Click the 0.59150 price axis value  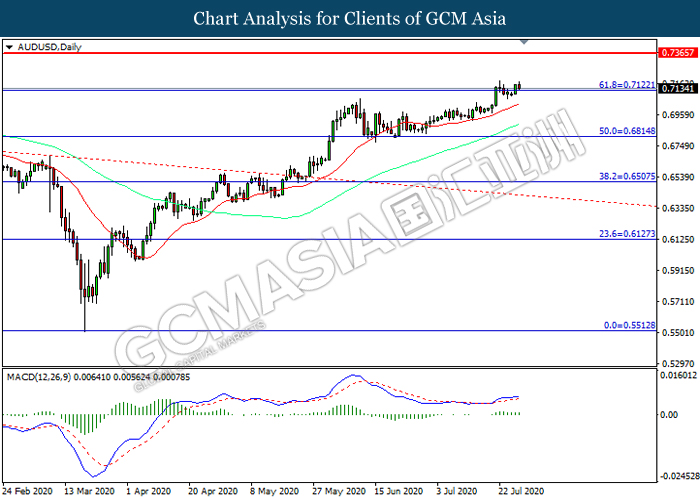pos(678,270)
